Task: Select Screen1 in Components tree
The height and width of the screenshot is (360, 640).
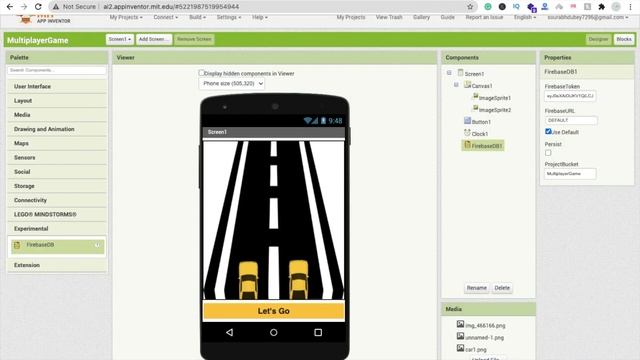Action: (x=474, y=74)
